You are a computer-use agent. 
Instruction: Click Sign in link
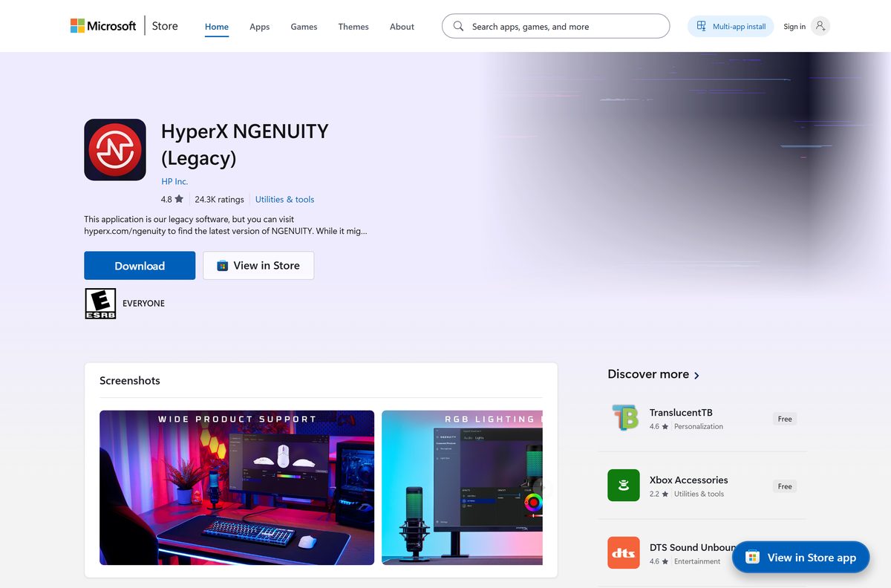point(794,27)
